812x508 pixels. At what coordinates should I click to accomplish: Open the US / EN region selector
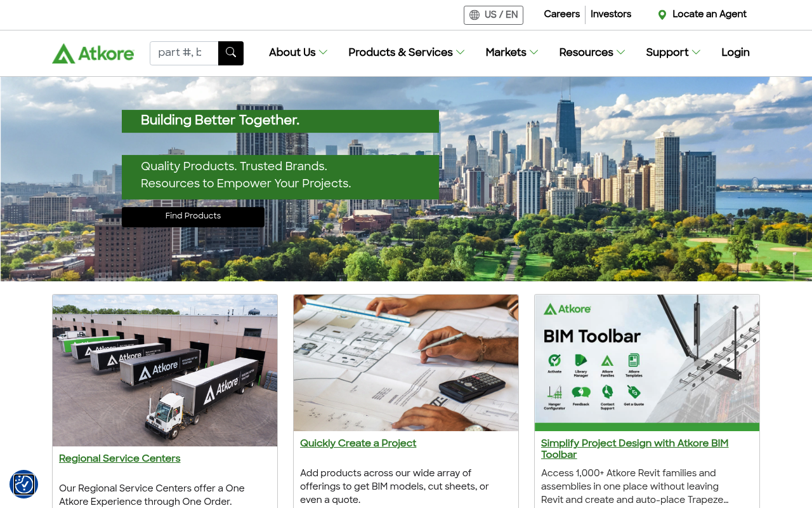pos(494,15)
